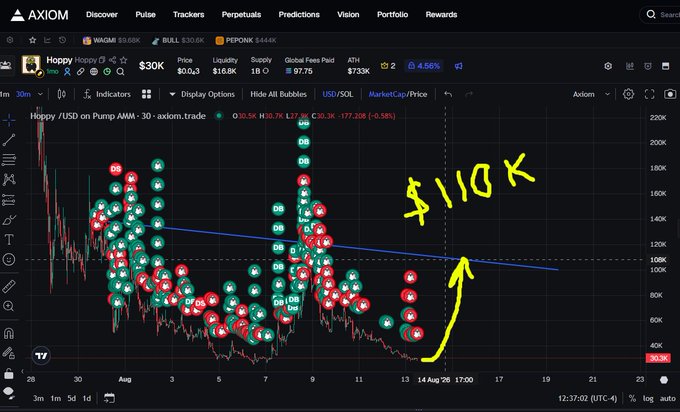Viewport: 680px width, 412px height.
Task: Focus the search field
Action: pyautogui.click(x=661, y=14)
